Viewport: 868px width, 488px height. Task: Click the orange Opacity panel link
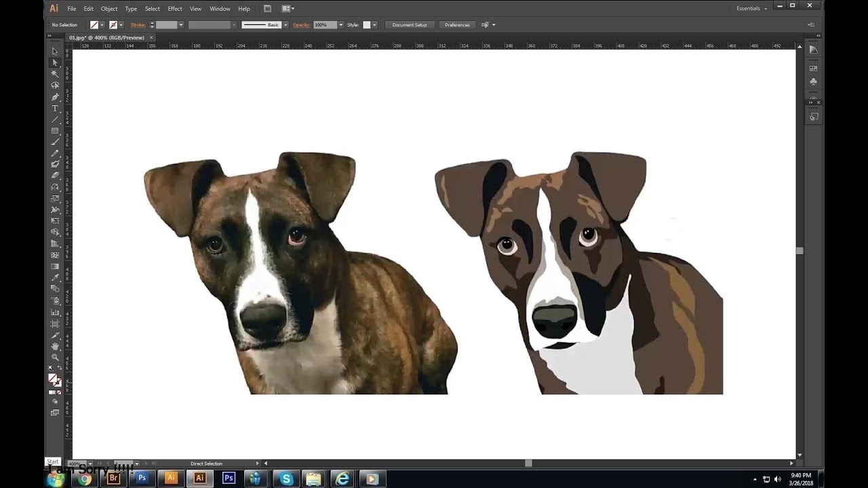click(x=301, y=25)
